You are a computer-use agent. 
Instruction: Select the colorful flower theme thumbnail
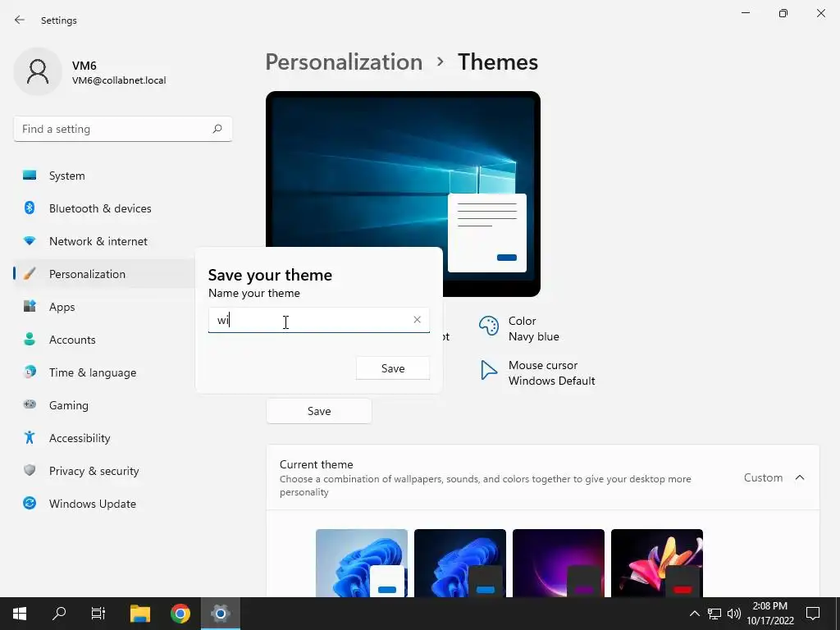click(x=657, y=563)
